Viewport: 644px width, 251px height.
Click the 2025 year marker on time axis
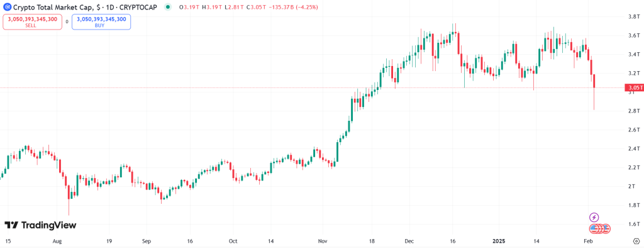(x=499, y=241)
